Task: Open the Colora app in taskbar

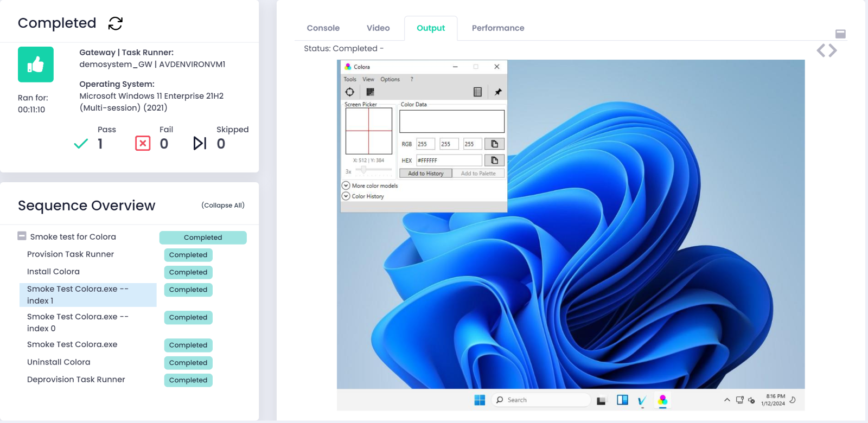Action: [662, 400]
